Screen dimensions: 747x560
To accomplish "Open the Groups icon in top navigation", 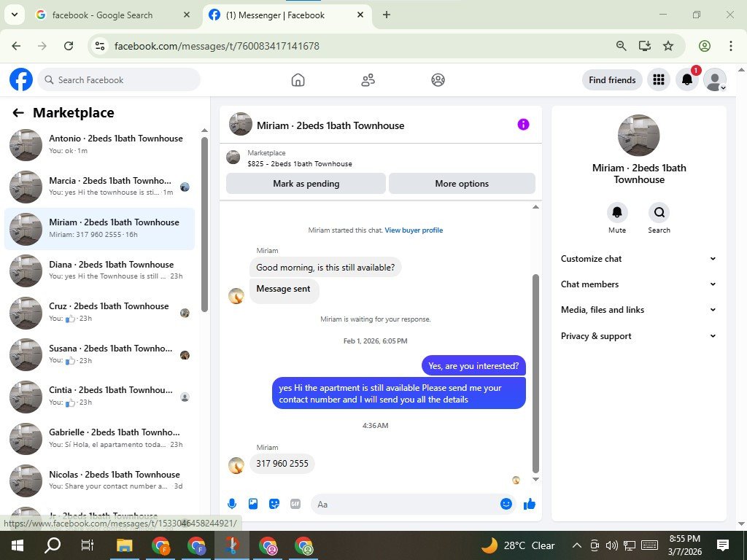I will pyautogui.click(x=438, y=79).
